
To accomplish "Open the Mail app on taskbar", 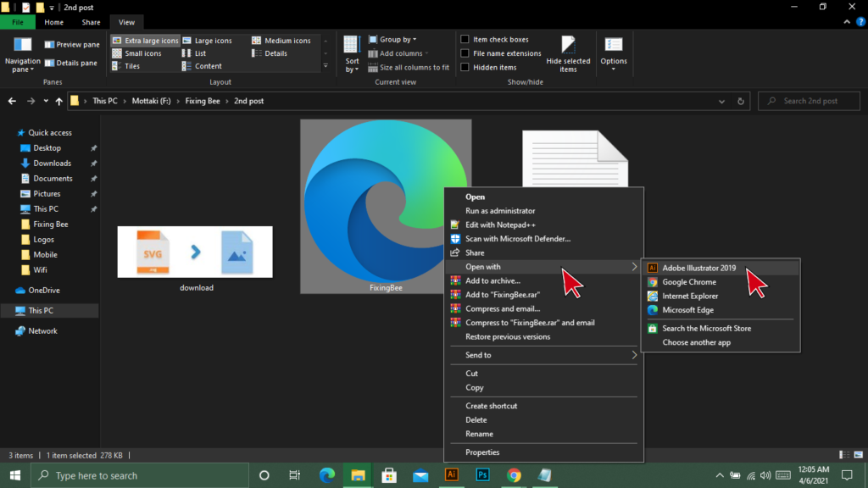I will pos(420,475).
